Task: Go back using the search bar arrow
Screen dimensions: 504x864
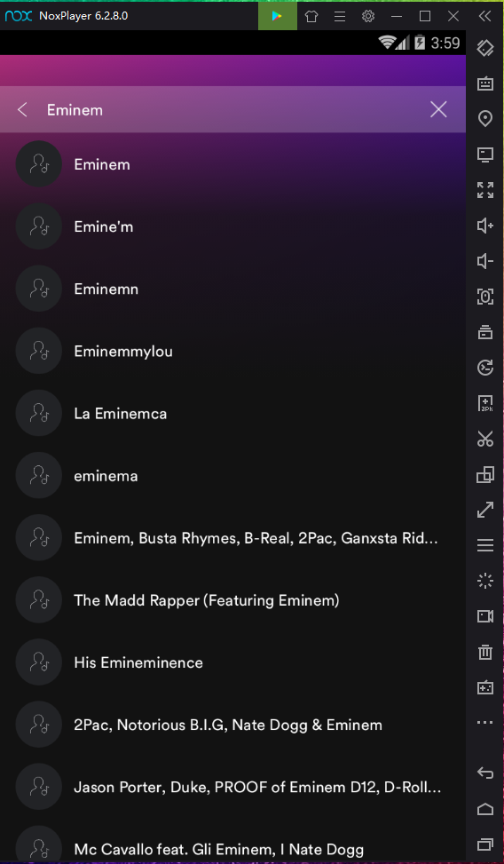Action: [22, 109]
